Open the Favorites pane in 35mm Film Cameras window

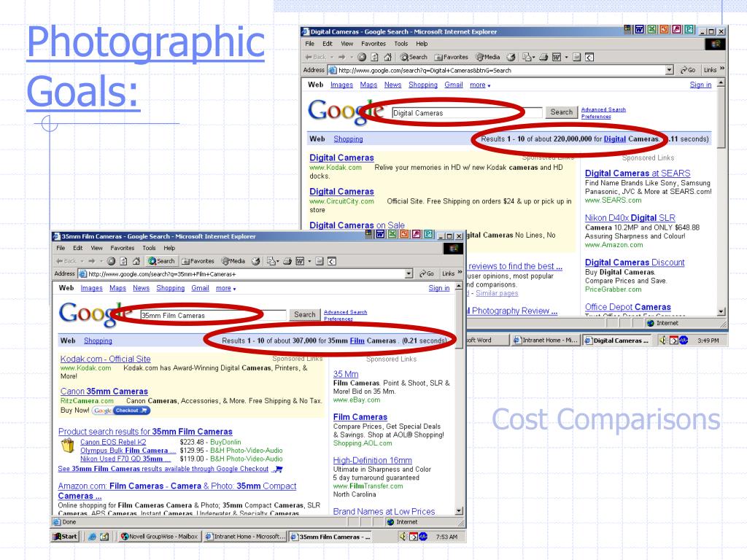coord(198,261)
